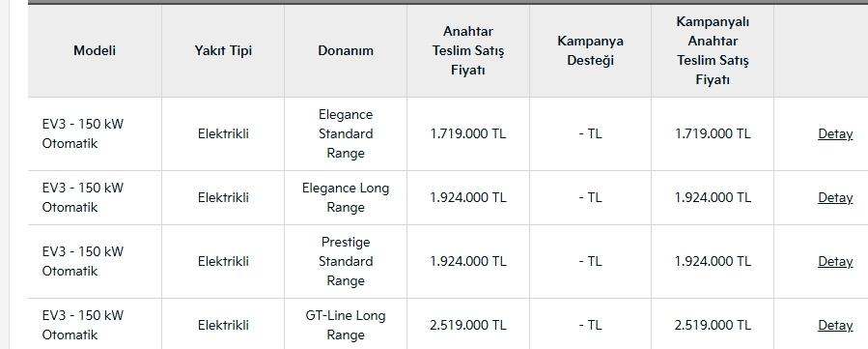Select the Anahtar Teslim Satış Fiyatı header
Image resolution: width=868 pixels, height=349 pixels.
pos(467,51)
